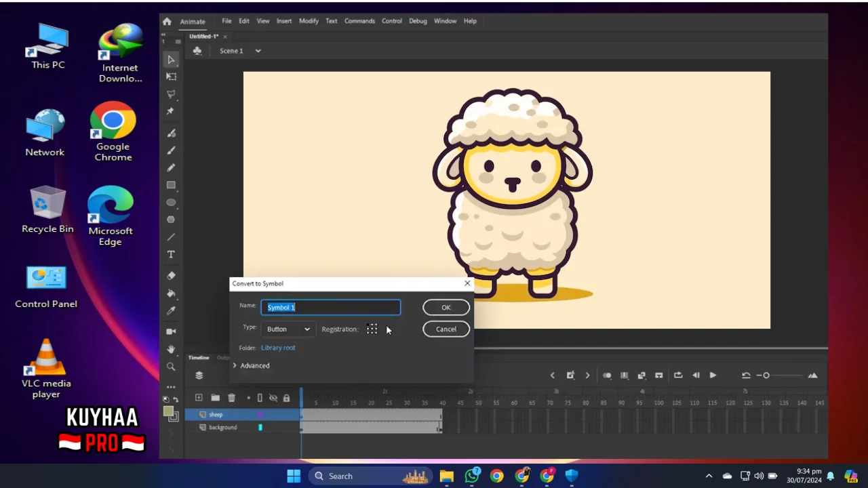Select the Camera tool
868x488 pixels.
tap(171, 331)
